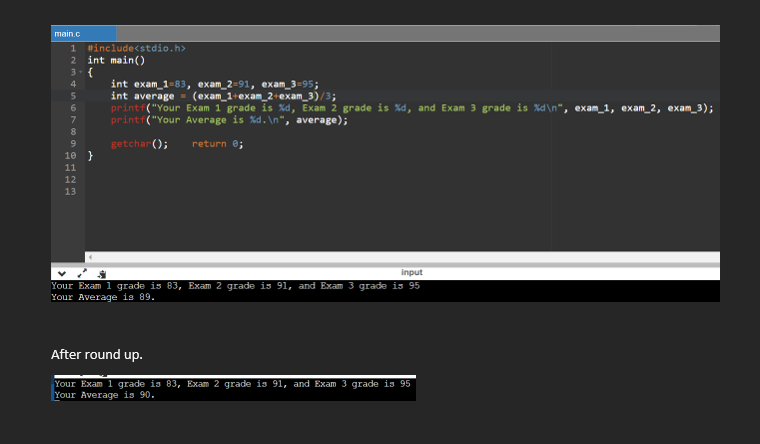Click the closing brace on line 10

pos(90,156)
